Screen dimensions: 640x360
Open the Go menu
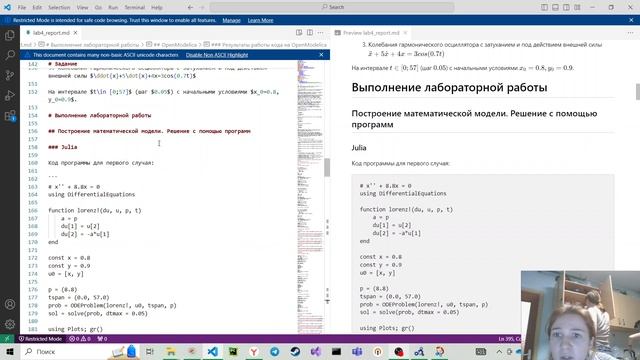pyautogui.click(x=98, y=7)
